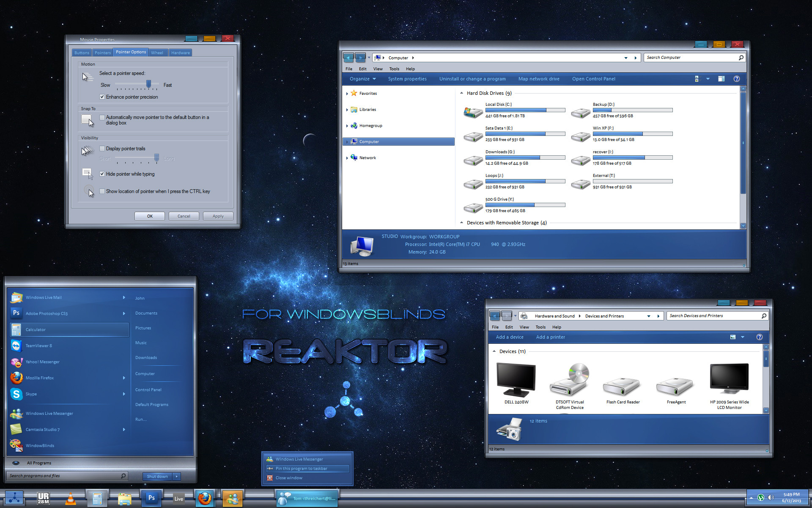Click Add a printer
The image size is (812, 508).
[x=550, y=337]
